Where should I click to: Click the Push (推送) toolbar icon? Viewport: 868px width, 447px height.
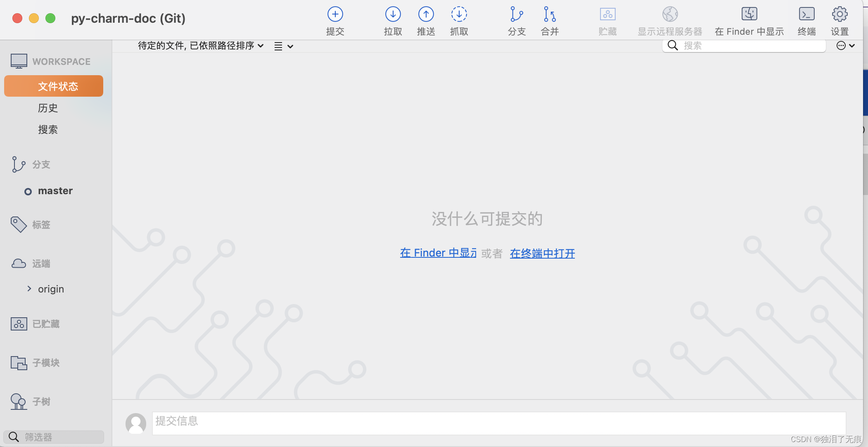(x=426, y=15)
